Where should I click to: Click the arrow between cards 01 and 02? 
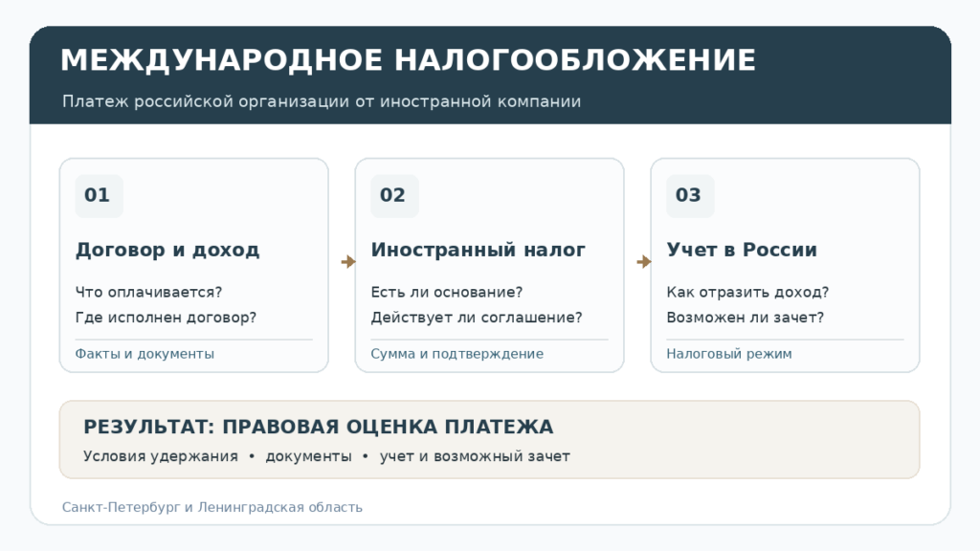click(x=348, y=262)
